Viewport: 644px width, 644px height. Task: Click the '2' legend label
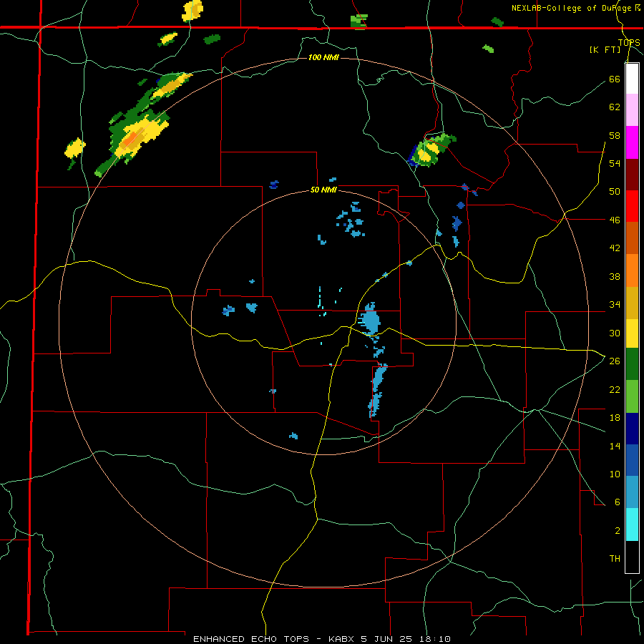(x=618, y=531)
